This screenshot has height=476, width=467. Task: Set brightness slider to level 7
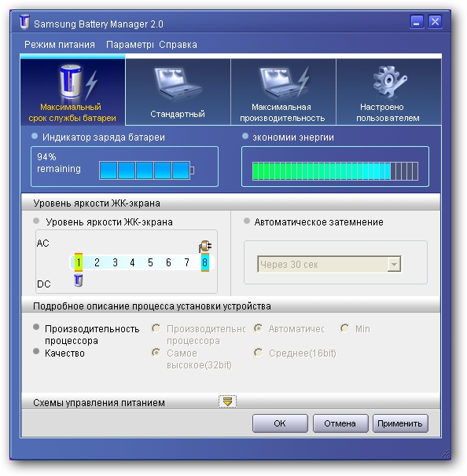point(187,262)
